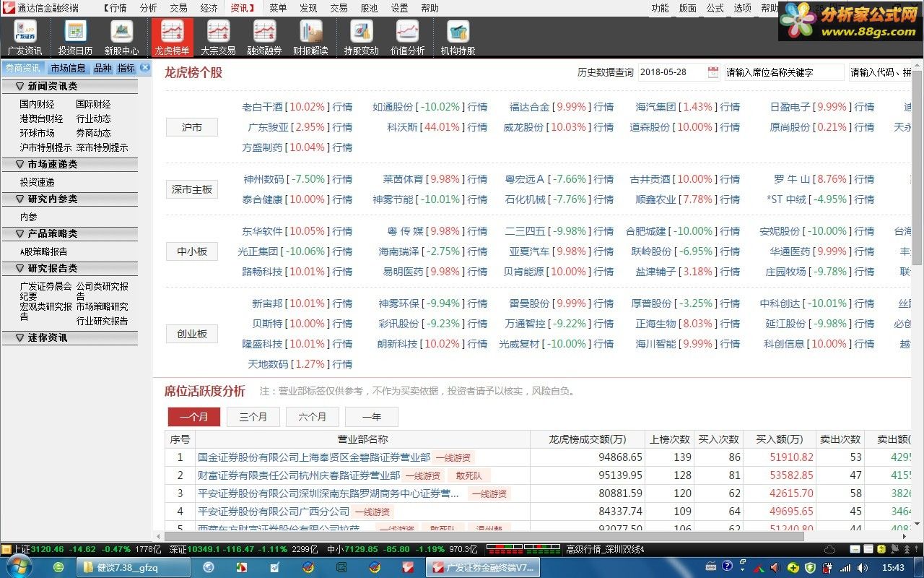The image size is (924, 578).
Task: Open 行业研究报告 link
Action: point(102,321)
